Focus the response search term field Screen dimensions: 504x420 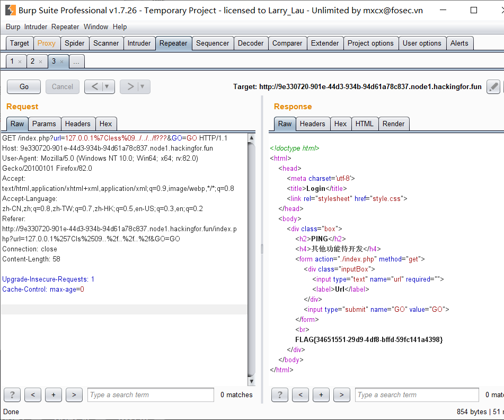pos(417,395)
